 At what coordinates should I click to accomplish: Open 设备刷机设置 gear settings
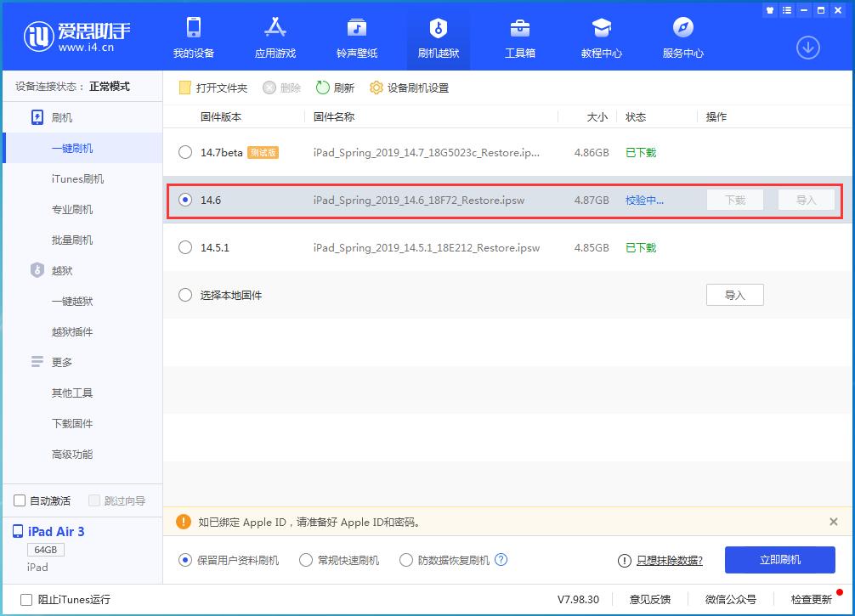[409, 88]
